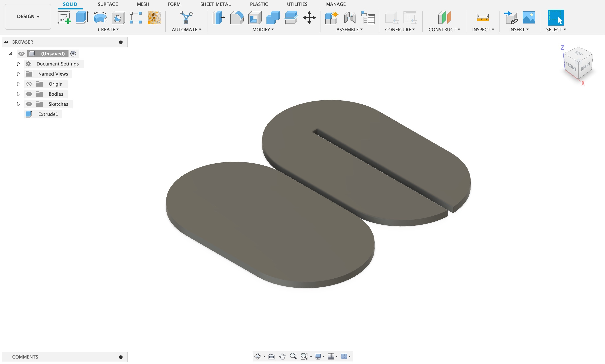Image resolution: width=605 pixels, height=364 pixels.
Task: Select Insert Derive link icon
Action: point(511,17)
